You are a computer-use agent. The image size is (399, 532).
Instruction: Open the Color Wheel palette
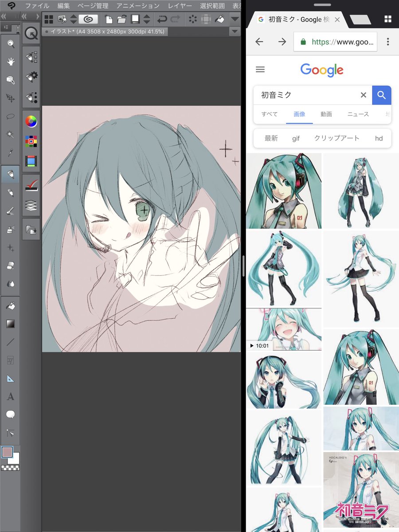pyautogui.click(x=31, y=121)
